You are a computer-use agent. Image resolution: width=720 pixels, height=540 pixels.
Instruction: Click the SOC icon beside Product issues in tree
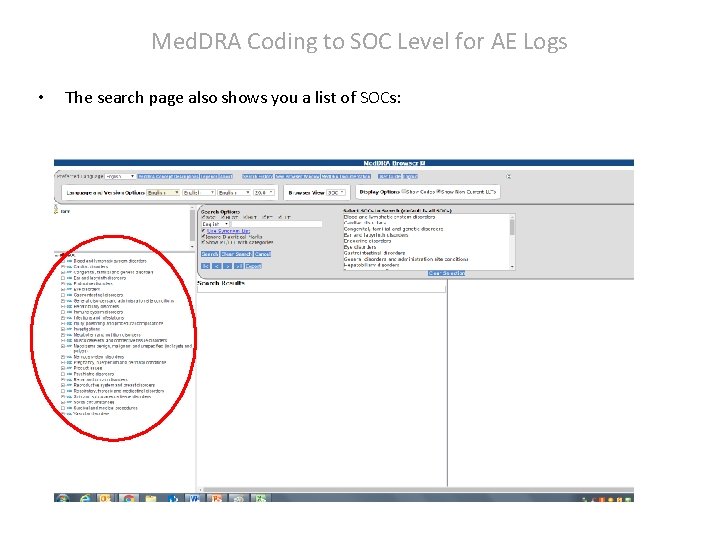pos(69,368)
